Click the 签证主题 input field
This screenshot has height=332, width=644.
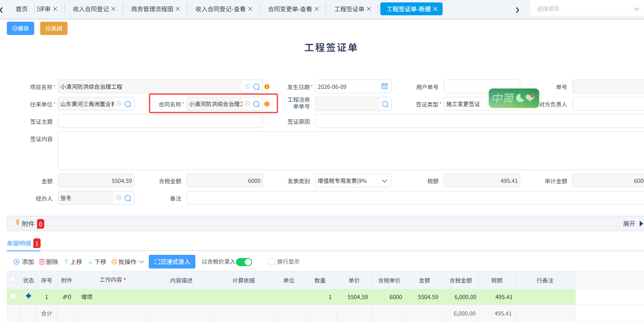(x=160, y=121)
